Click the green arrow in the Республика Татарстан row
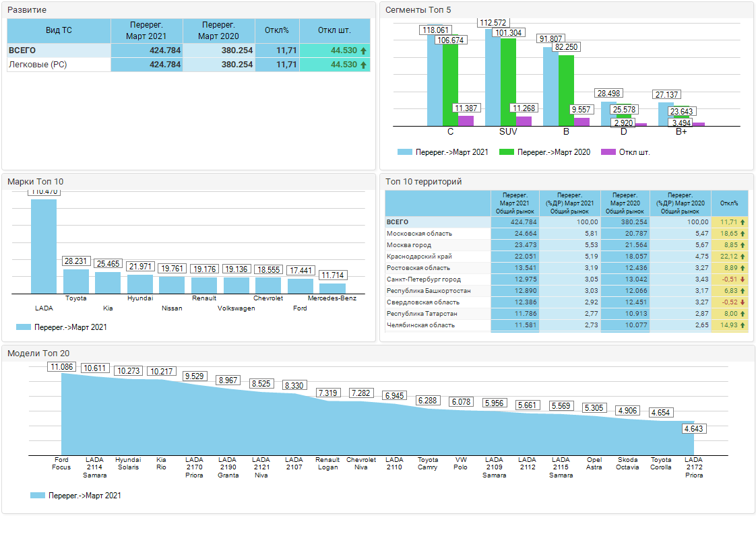Viewport: 756px width, 534px height. 743,314
